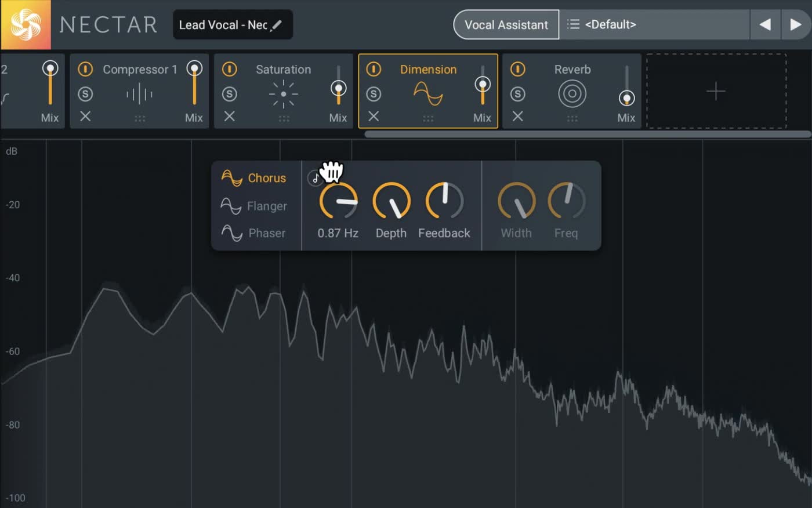Remove the Saturation module
812x508 pixels.
coord(229,117)
